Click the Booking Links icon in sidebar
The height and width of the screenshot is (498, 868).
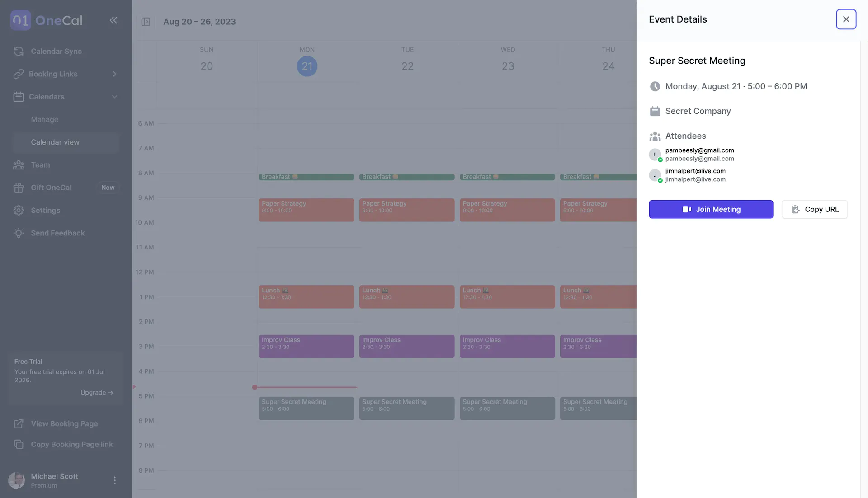18,73
